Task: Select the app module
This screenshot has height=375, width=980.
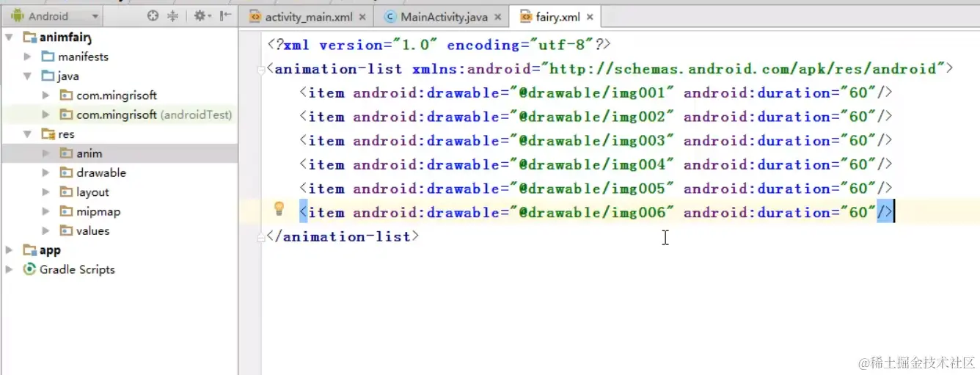Action: (x=50, y=250)
